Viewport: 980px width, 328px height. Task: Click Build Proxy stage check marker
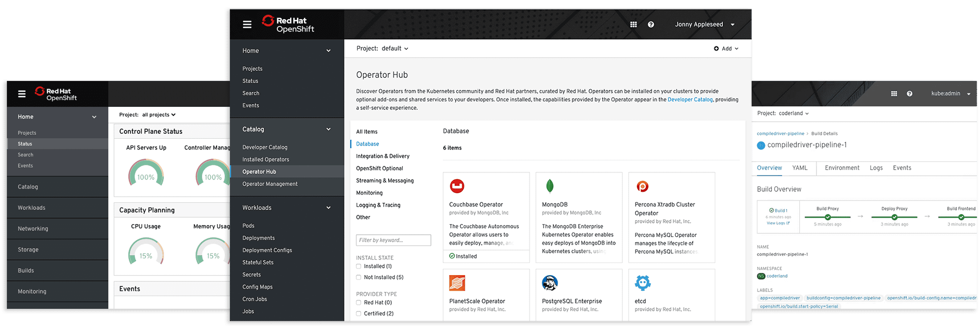pyautogui.click(x=828, y=217)
